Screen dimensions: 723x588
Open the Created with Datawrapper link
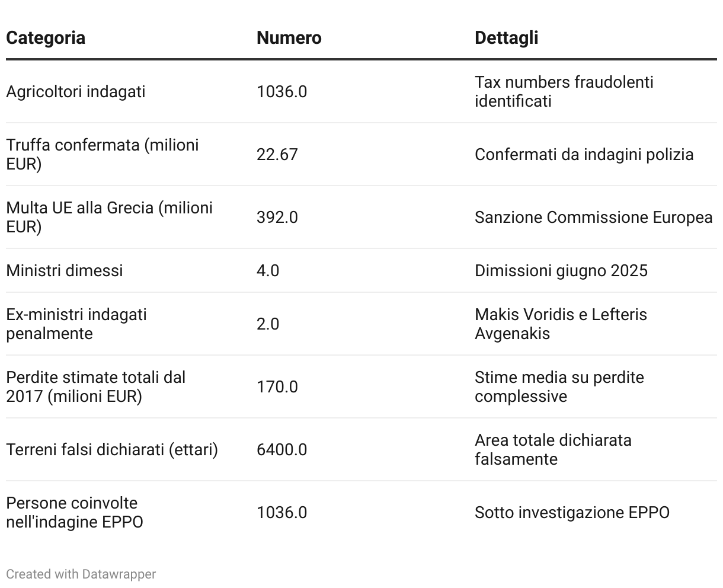pyautogui.click(x=81, y=574)
